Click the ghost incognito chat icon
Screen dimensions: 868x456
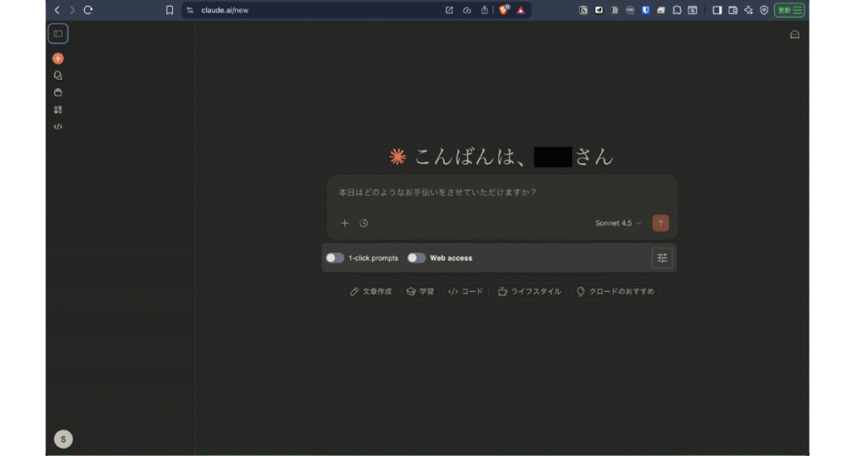[794, 35]
